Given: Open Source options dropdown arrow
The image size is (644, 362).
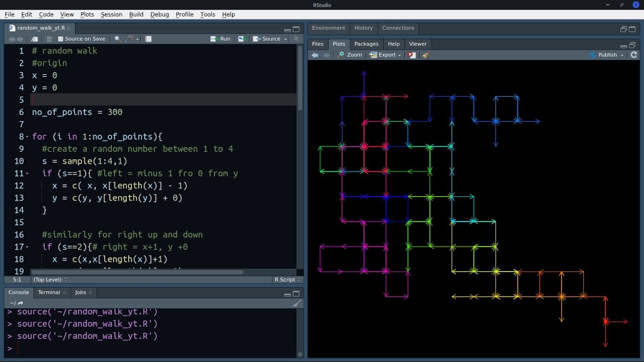Looking at the screenshot, I should click(x=285, y=39).
